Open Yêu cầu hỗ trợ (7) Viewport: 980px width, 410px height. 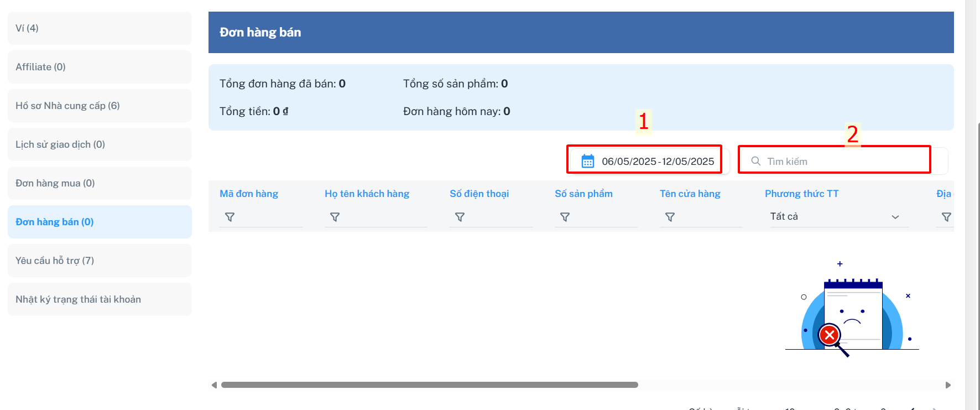click(x=100, y=261)
